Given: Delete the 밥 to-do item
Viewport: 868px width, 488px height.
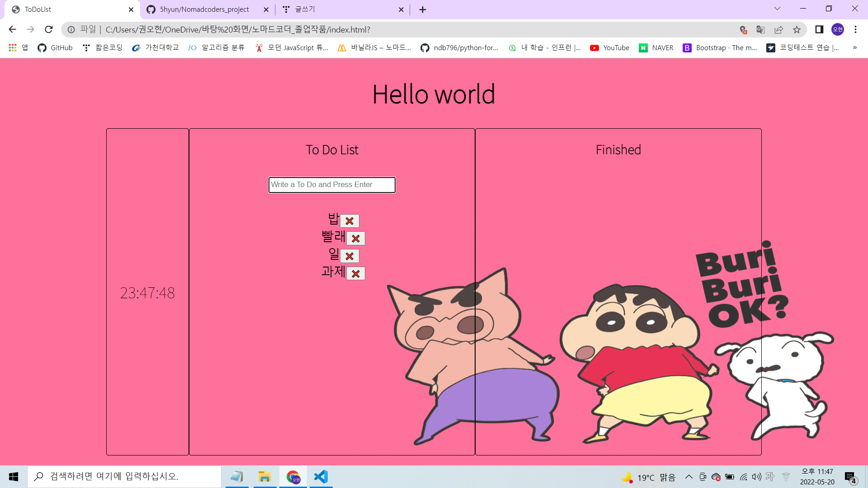Looking at the screenshot, I should pos(349,221).
